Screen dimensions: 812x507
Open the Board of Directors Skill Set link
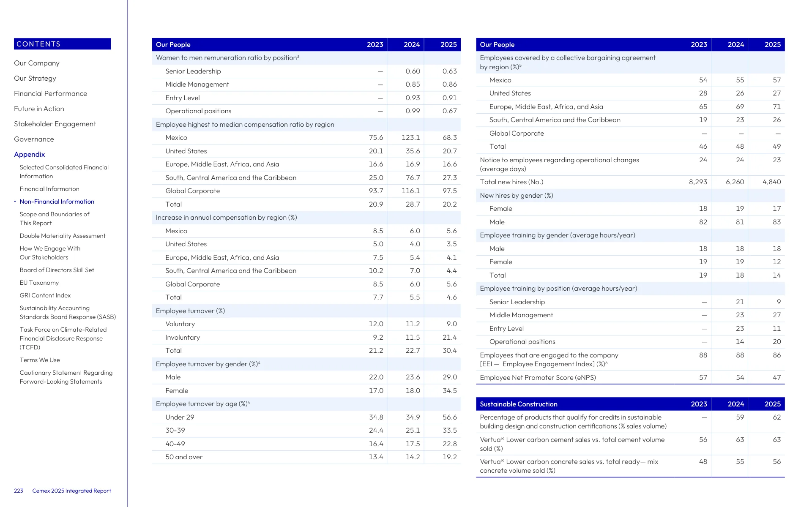coord(57,270)
